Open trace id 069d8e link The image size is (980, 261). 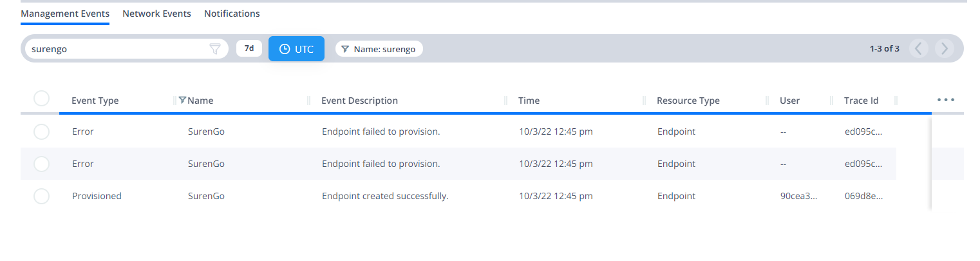pos(863,196)
